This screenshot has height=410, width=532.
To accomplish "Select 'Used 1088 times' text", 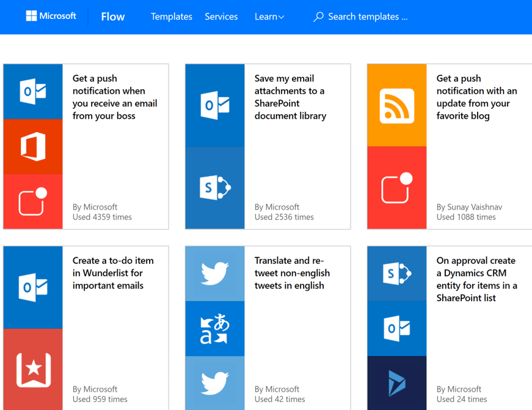I will pyautogui.click(x=466, y=217).
